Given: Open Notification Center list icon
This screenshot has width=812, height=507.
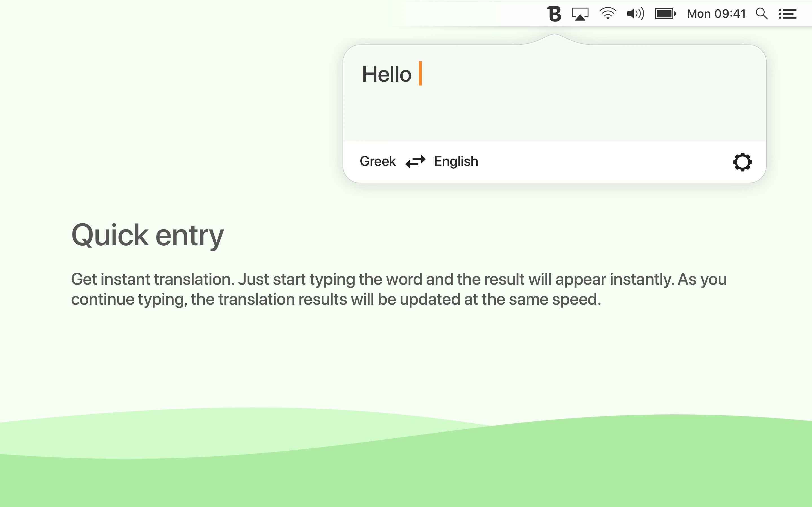Looking at the screenshot, I should [787, 14].
